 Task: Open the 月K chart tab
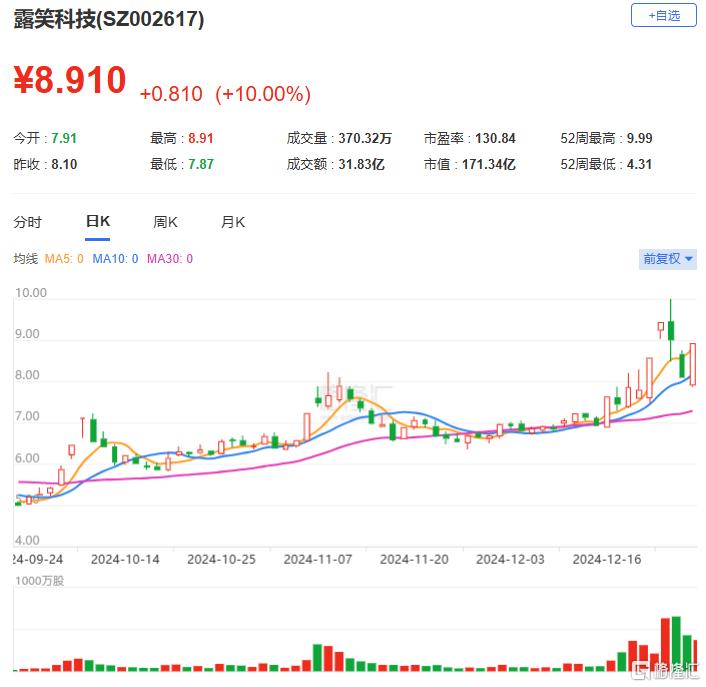click(233, 222)
